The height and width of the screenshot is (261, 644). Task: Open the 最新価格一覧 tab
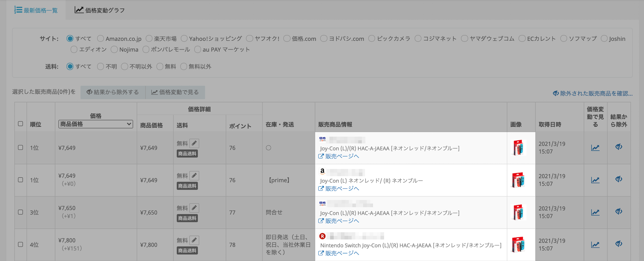(36, 10)
